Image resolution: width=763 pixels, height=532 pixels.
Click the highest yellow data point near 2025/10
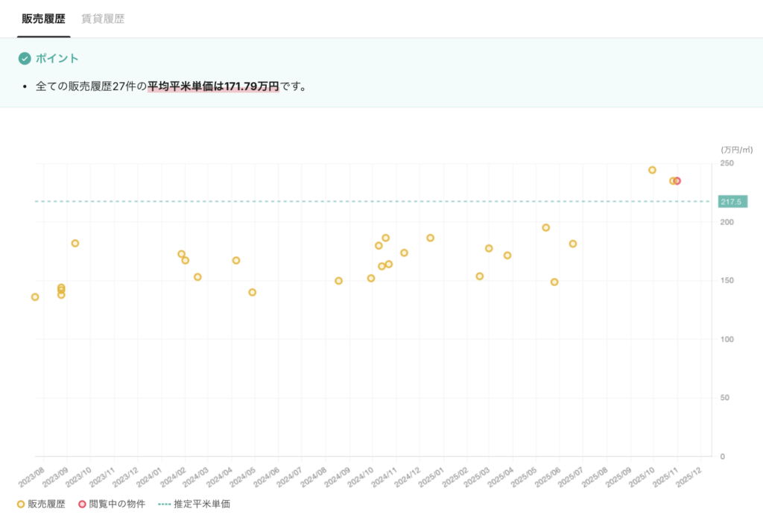(x=652, y=170)
